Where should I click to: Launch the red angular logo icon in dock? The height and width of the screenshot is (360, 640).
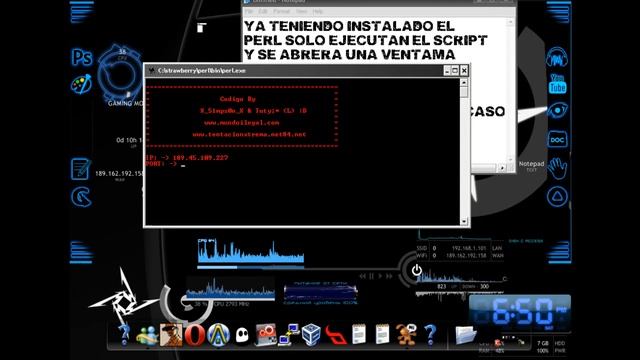coord(335,335)
